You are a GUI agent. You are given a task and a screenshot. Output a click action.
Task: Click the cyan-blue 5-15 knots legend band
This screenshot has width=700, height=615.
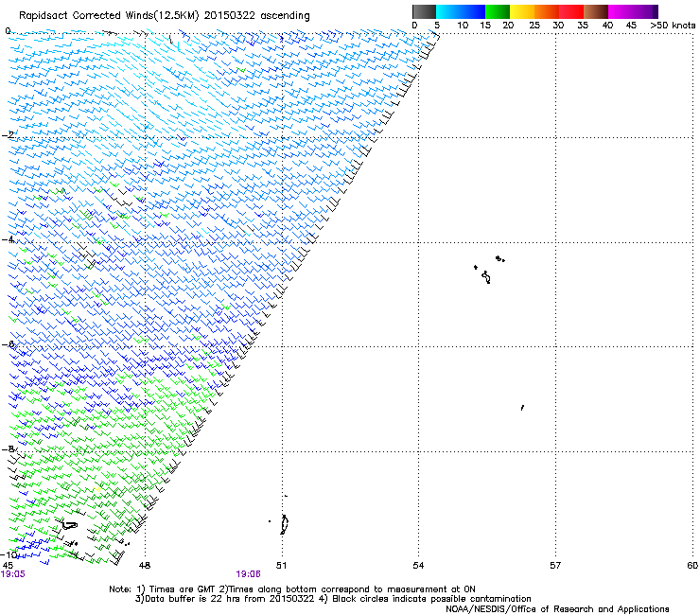click(x=461, y=11)
